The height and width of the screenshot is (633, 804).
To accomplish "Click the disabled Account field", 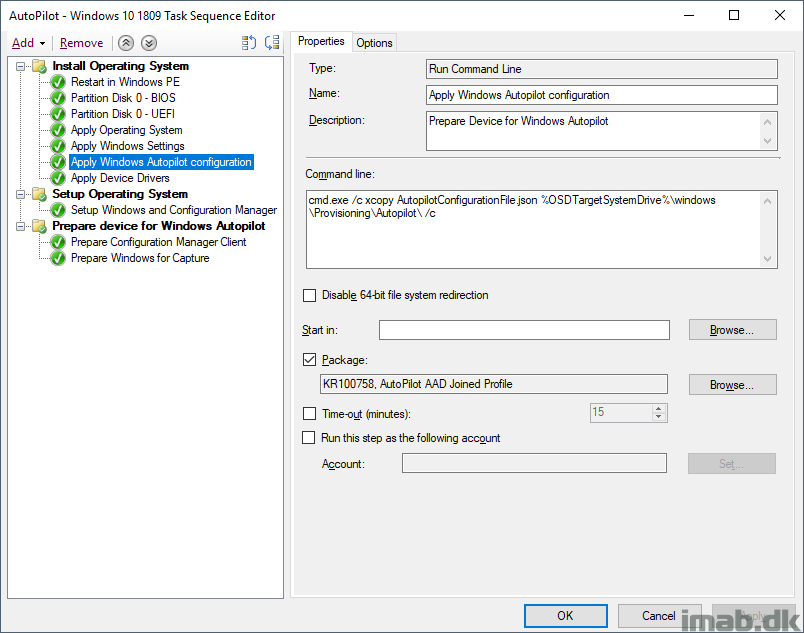I will point(534,463).
